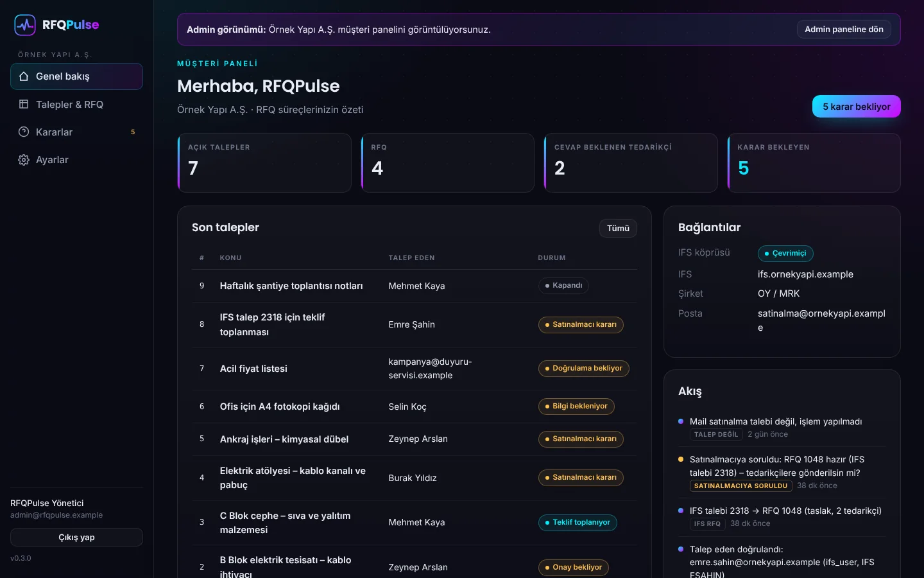Click the Teklif toplanıyor status badge
This screenshot has height=578, width=924.
point(577,523)
